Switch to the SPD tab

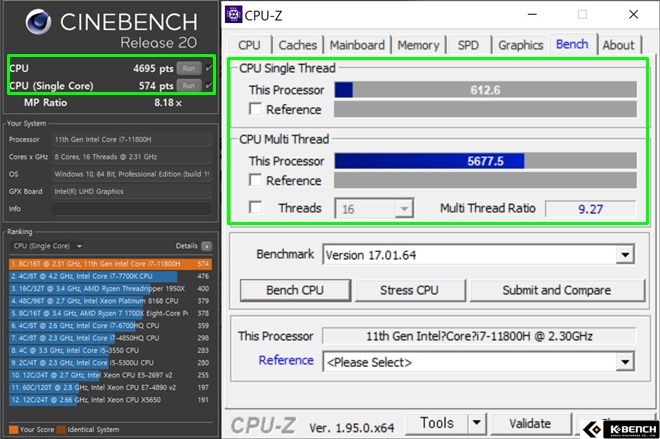tap(468, 45)
